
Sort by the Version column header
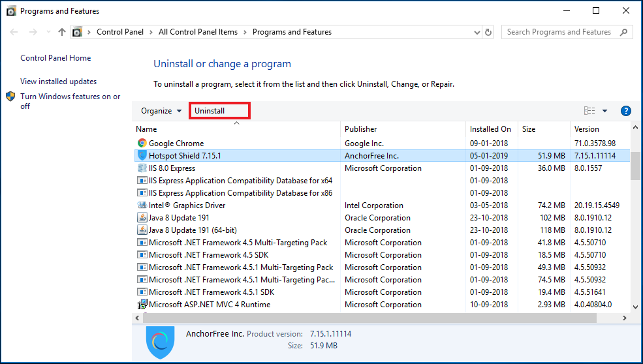[600, 129]
